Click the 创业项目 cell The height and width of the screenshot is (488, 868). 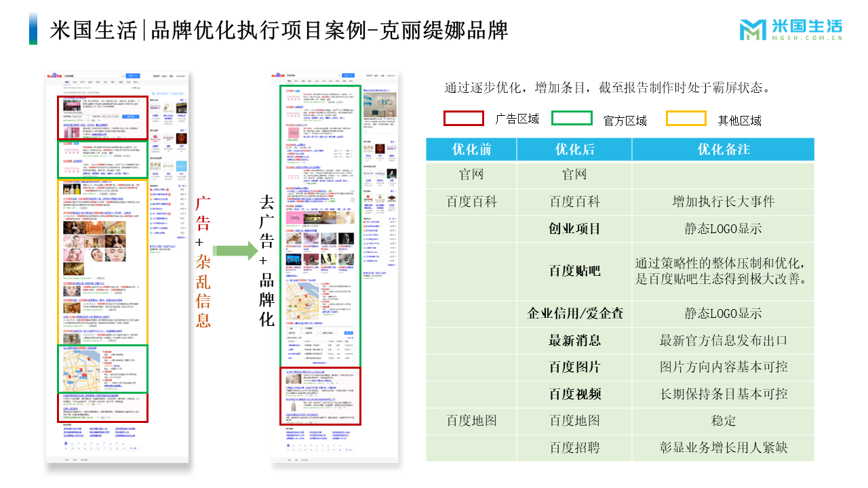pyautogui.click(x=574, y=229)
